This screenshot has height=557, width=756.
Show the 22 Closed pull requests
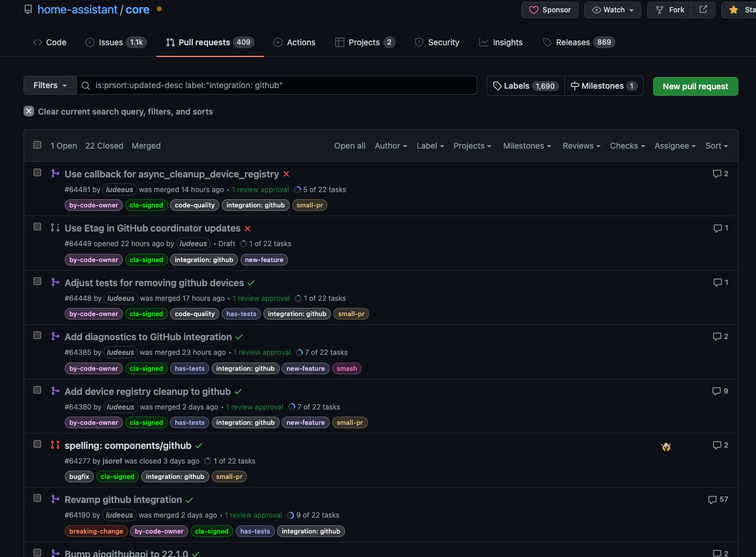104,146
